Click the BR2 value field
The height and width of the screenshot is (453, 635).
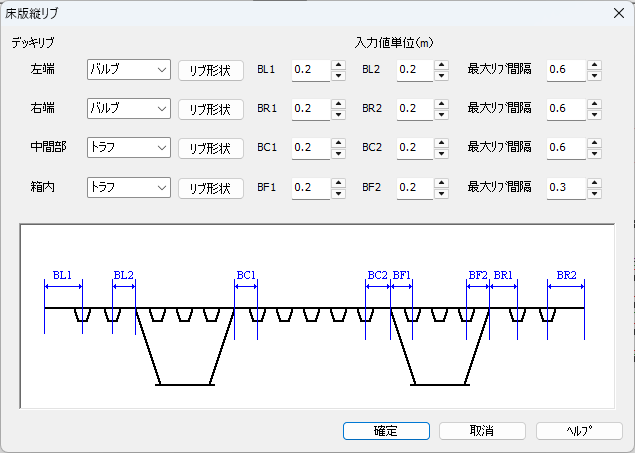(x=415, y=109)
